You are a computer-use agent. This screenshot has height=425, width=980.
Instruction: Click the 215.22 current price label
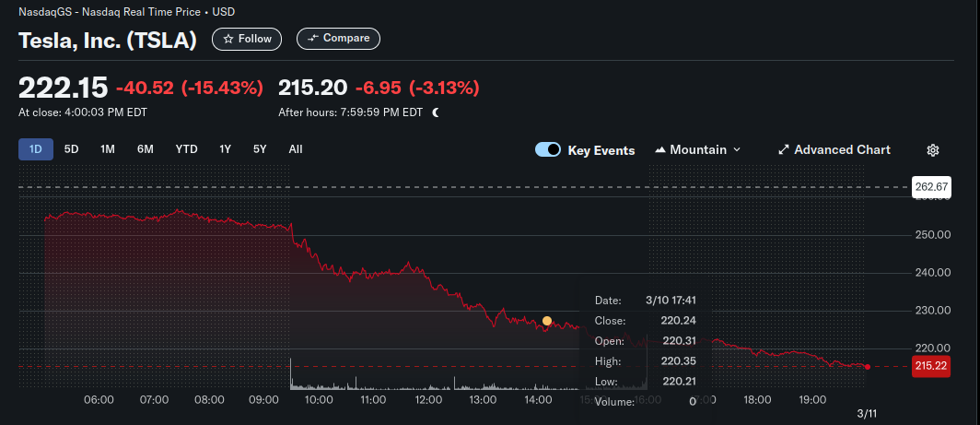pyautogui.click(x=932, y=366)
